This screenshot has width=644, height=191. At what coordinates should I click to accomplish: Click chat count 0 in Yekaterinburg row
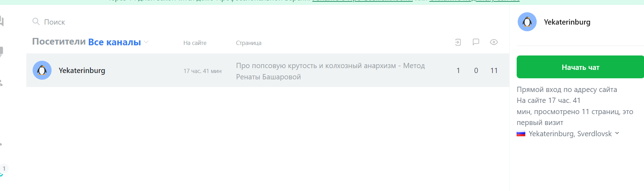[x=476, y=71]
